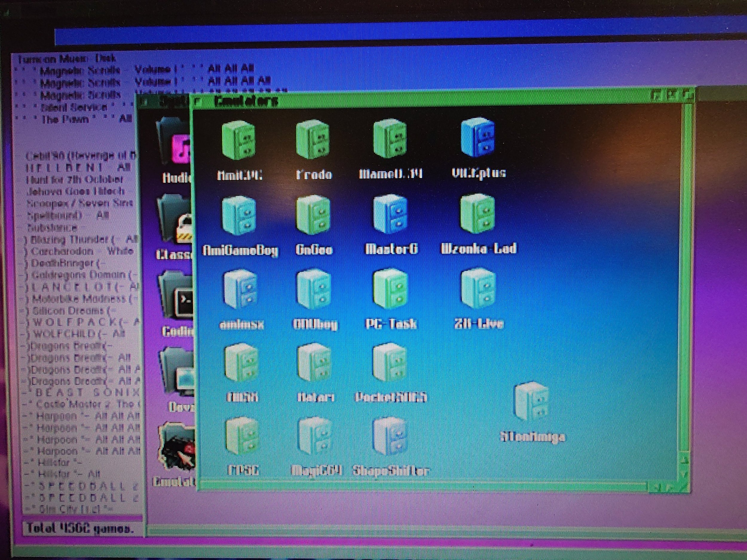This screenshot has width=747, height=560.
Task: Select 'Carcharodon' row in game list
Action: (79, 251)
